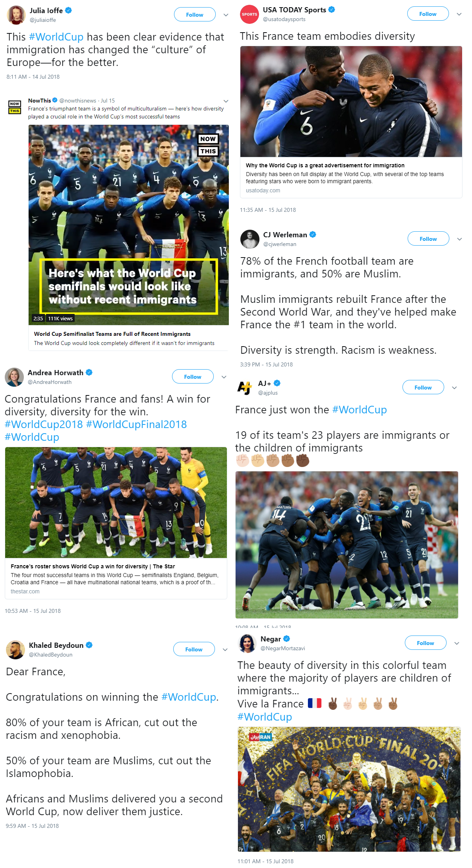Open #WorldCupFinal2018 hashtag link
The width and height of the screenshot is (472, 868).
[x=136, y=424]
